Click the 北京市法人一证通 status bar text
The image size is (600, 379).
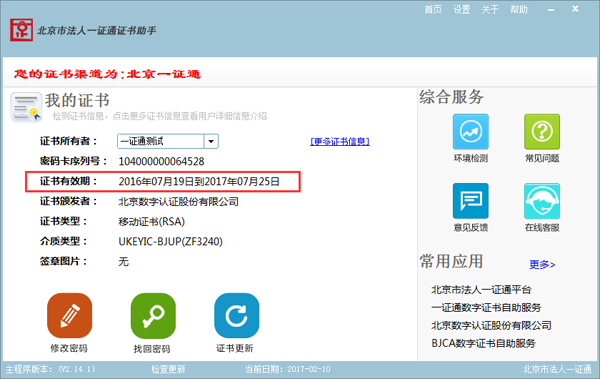point(557,369)
